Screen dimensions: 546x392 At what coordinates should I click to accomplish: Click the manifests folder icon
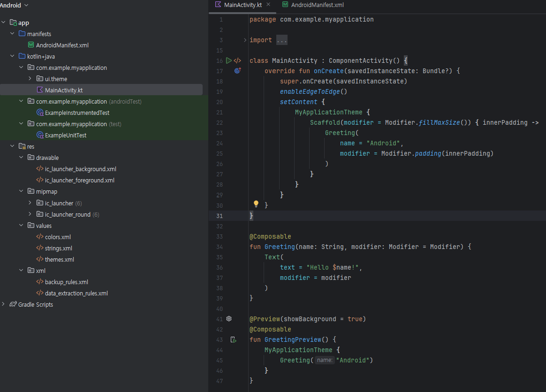22,34
